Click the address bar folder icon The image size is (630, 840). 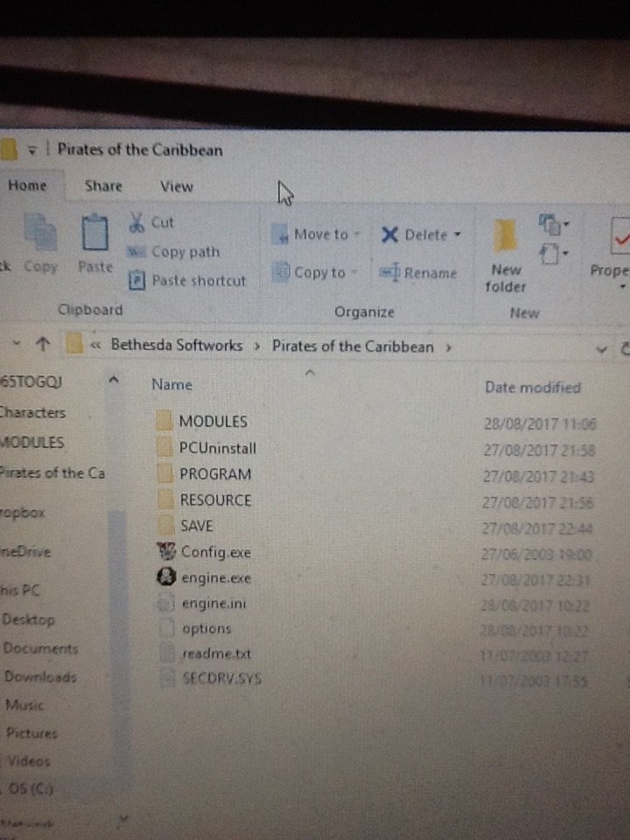tap(74, 344)
